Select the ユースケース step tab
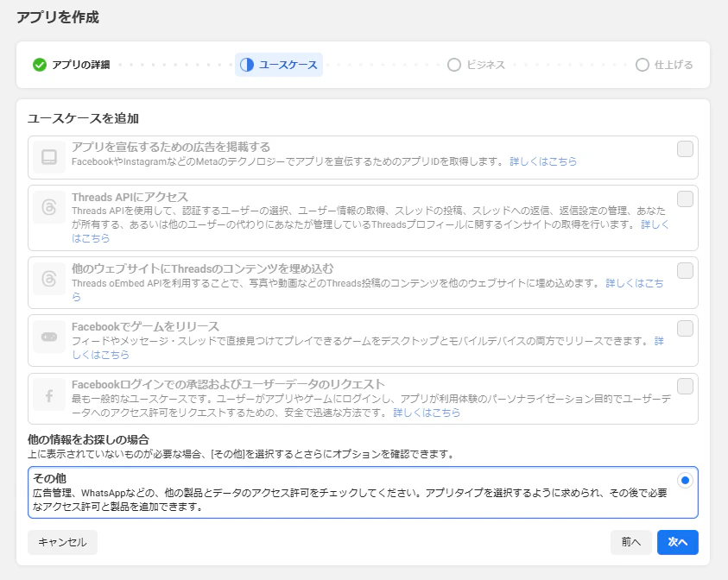The image size is (728, 580). (279, 65)
